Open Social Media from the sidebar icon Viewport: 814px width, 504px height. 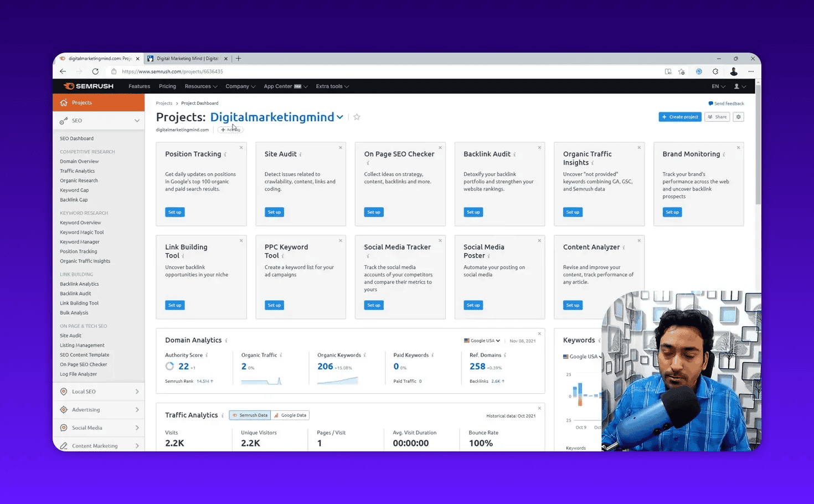coord(64,428)
